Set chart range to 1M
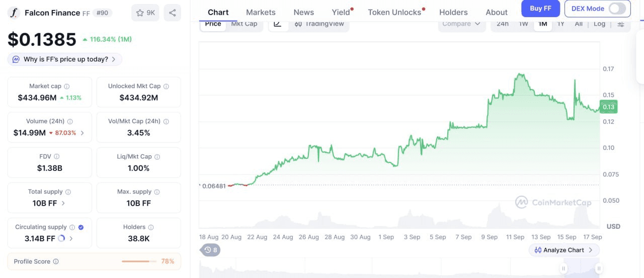This screenshot has width=644, height=278. (x=543, y=24)
